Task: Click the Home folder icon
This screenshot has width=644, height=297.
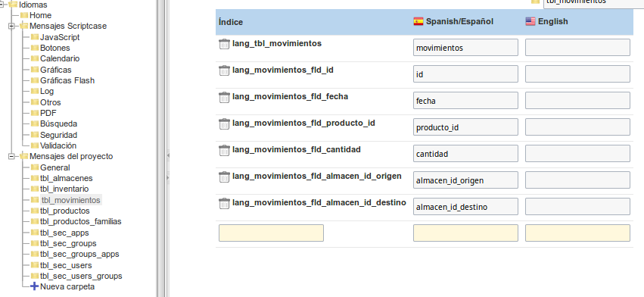Action: (x=23, y=15)
